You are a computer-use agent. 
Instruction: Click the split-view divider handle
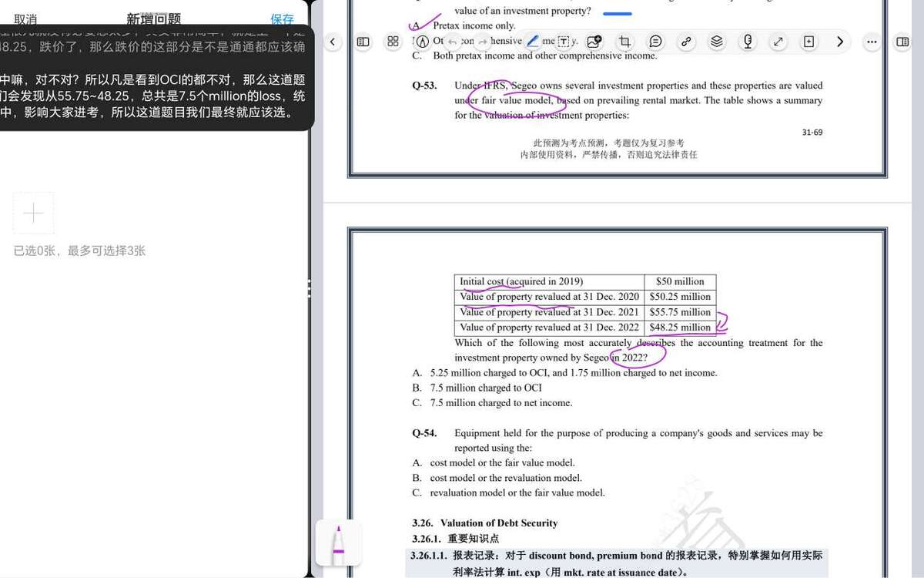tap(309, 289)
